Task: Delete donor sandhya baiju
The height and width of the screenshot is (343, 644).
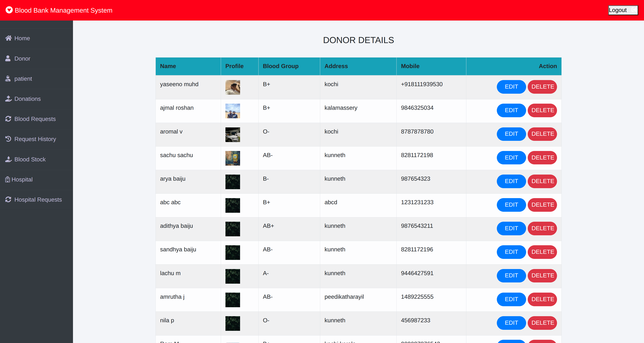Action: (x=542, y=252)
